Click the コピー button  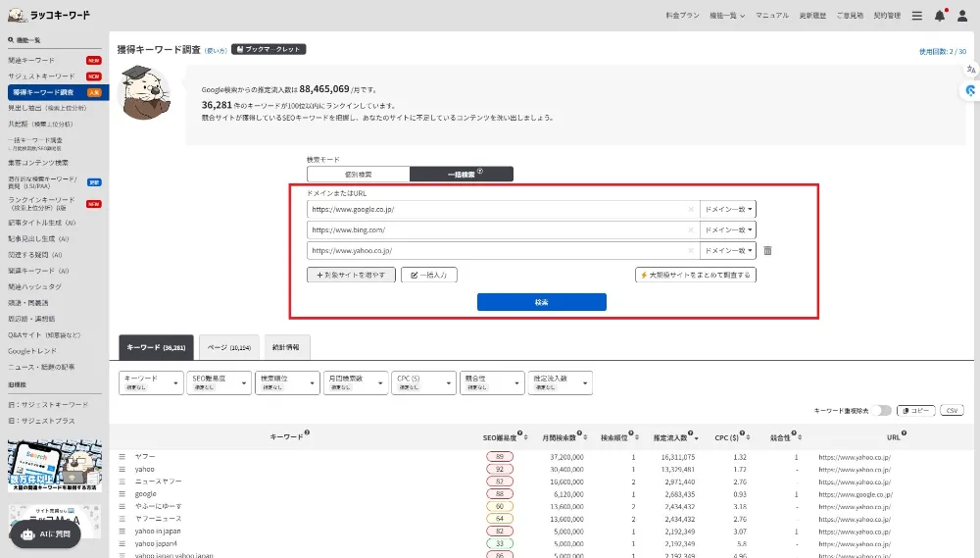tap(915, 410)
